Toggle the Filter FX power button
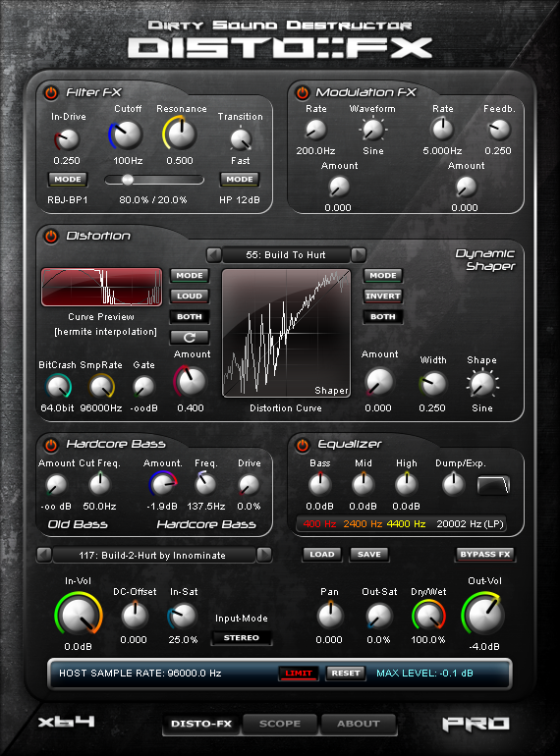Image resolution: width=560 pixels, height=756 pixels. (51, 92)
